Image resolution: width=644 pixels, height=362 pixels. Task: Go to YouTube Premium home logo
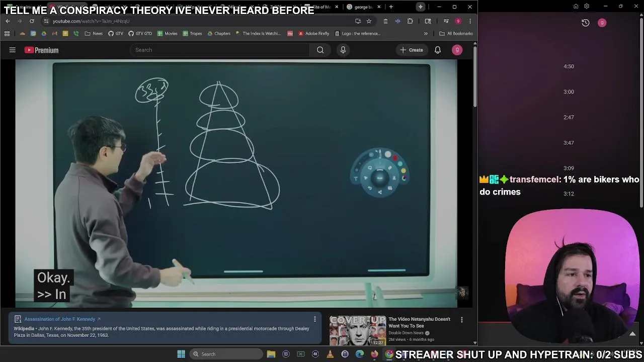pyautogui.click(x=41, y=50)
